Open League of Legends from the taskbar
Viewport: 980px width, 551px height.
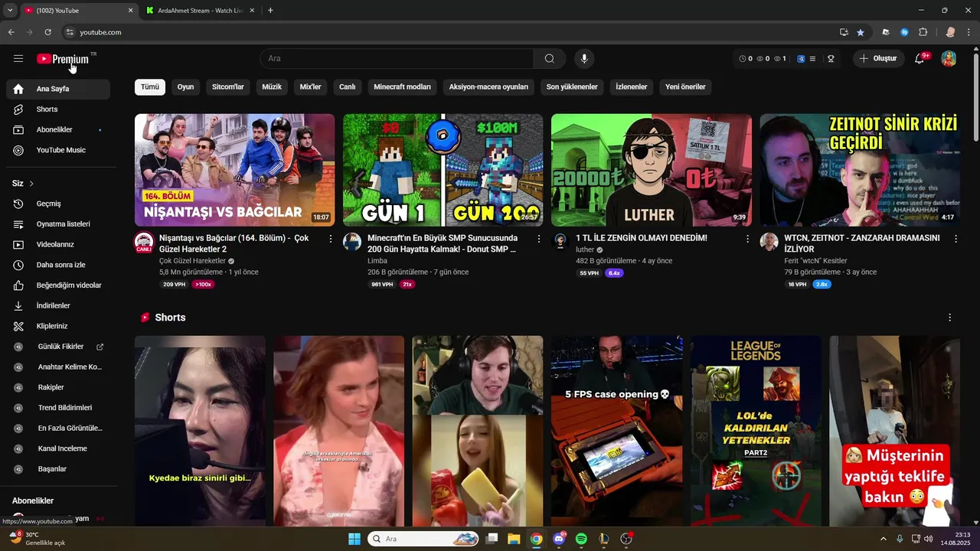[x=604, y=539]
